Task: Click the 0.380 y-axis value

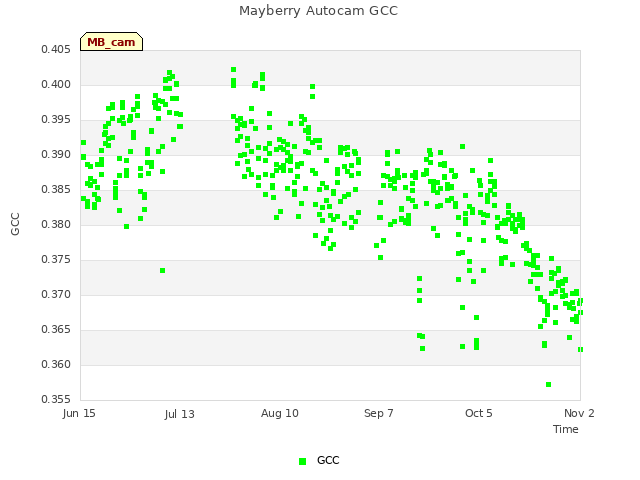Action: tap(56, 224)
